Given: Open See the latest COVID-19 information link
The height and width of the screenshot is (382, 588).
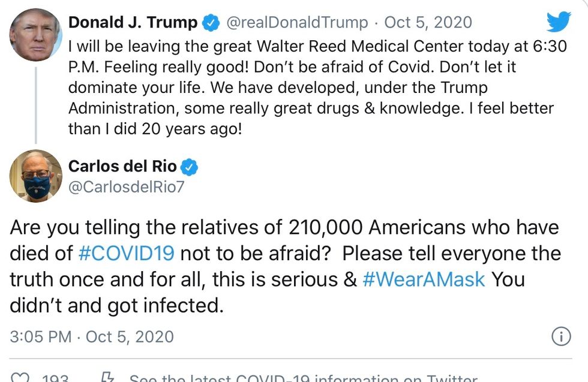Looking at the screenshot, I should pos(304,377).
